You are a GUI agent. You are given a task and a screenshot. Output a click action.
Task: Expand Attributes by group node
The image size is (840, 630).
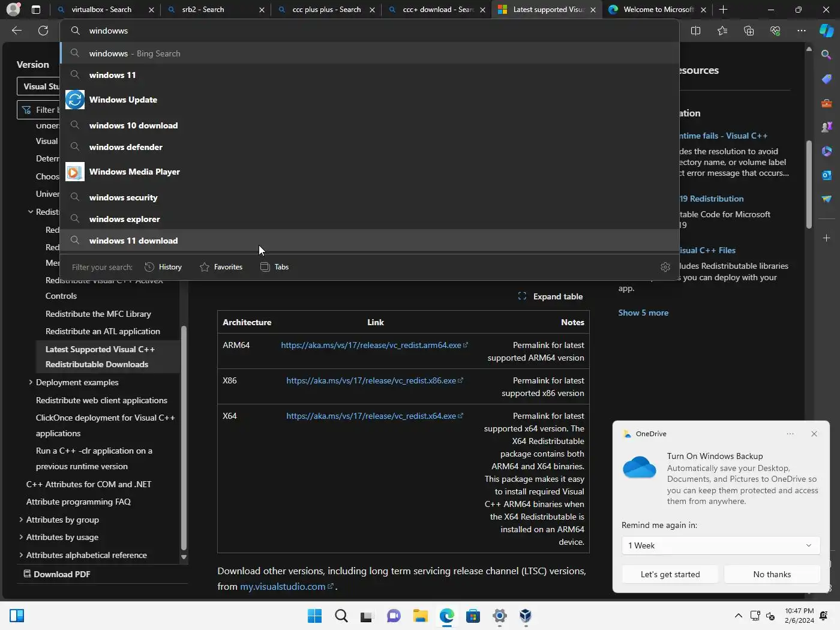point(21,520)
